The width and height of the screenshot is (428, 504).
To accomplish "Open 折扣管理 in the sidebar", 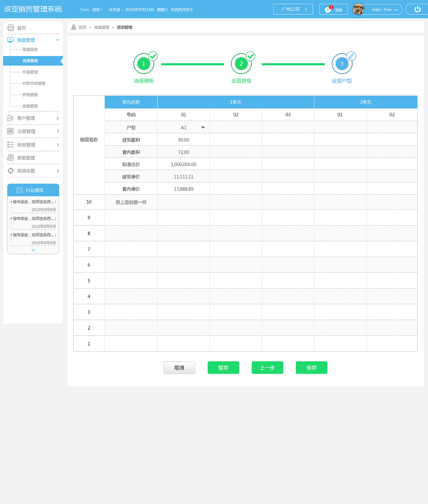I will point(30,95).
